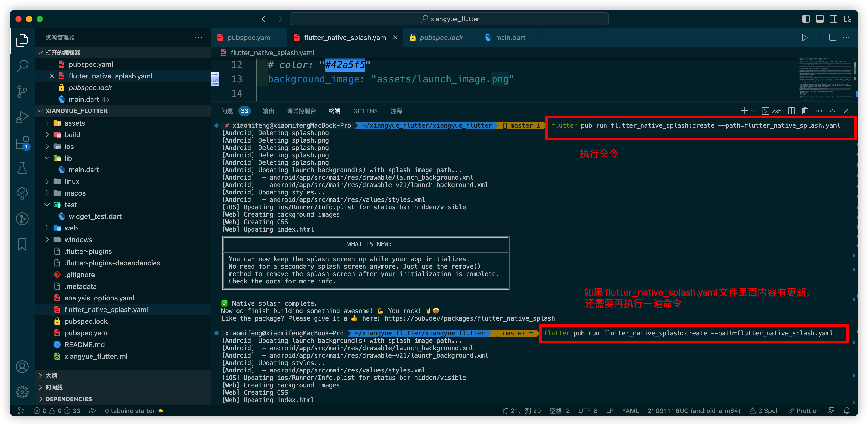Viewport: 868px width, 426px height.
Task: Open the terminal launch profile dropdown
Action: tap(753, 111)
